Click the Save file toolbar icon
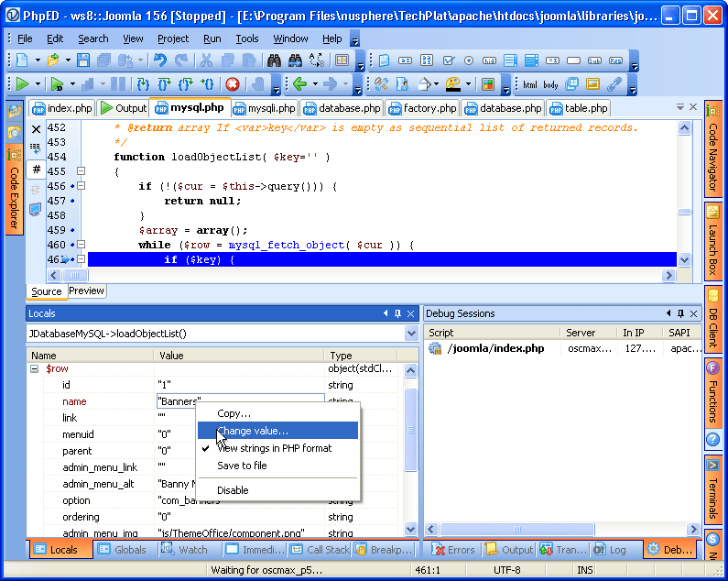This screenshot has height=581, width=728. pos(83,60)
